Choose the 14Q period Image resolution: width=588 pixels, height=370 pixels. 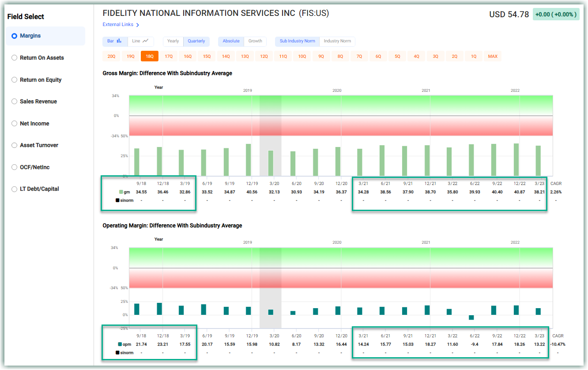tap(226, 57)
